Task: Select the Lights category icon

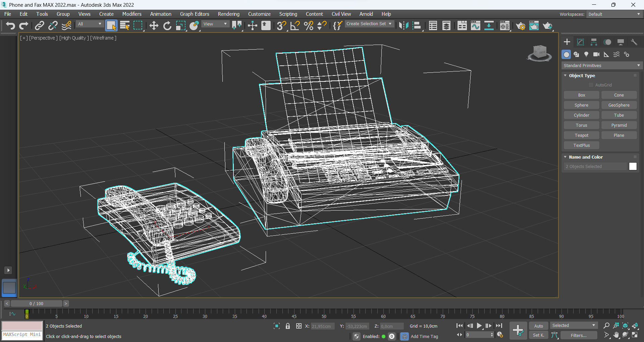Action: [x=586, y=54]
